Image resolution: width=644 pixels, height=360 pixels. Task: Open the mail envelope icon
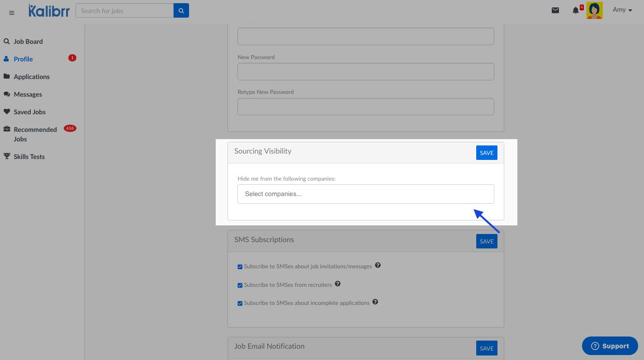[x=555, y=10]
